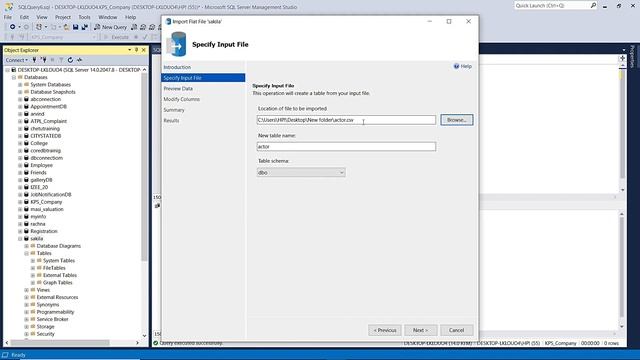Click the Tables folder icon under sakila

[33, 253]
